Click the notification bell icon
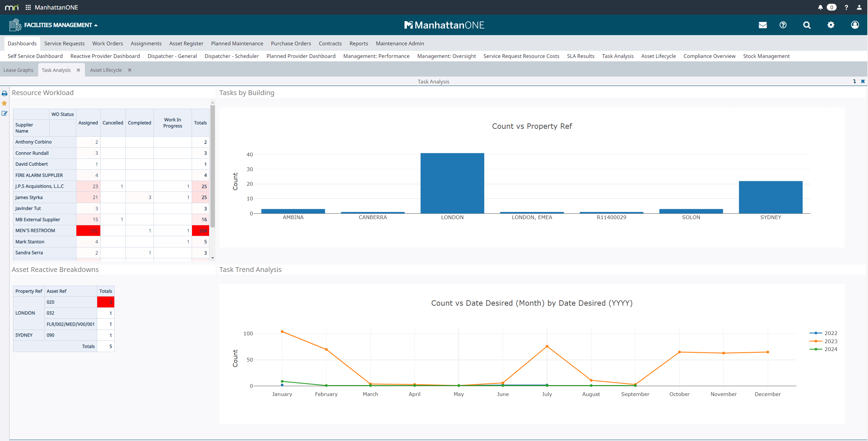 click(820, 7)
